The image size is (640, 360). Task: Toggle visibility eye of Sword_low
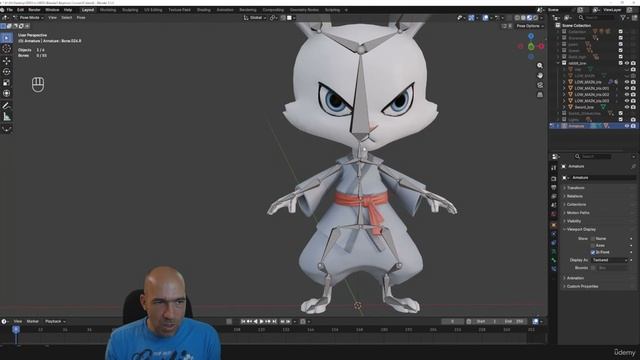[627, 107]
